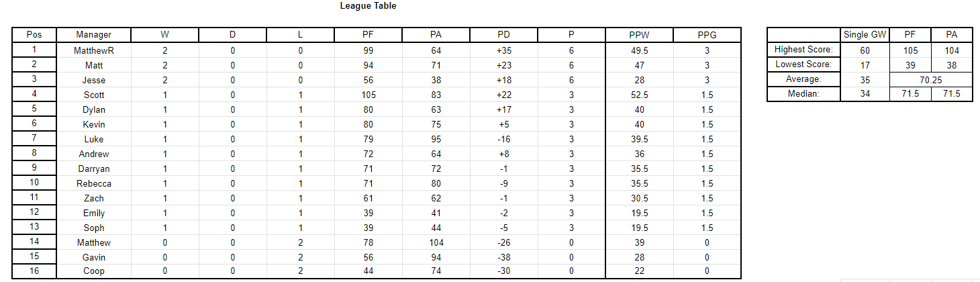
Task: Select the League Table title cell
Action: (x=368, y=6)
